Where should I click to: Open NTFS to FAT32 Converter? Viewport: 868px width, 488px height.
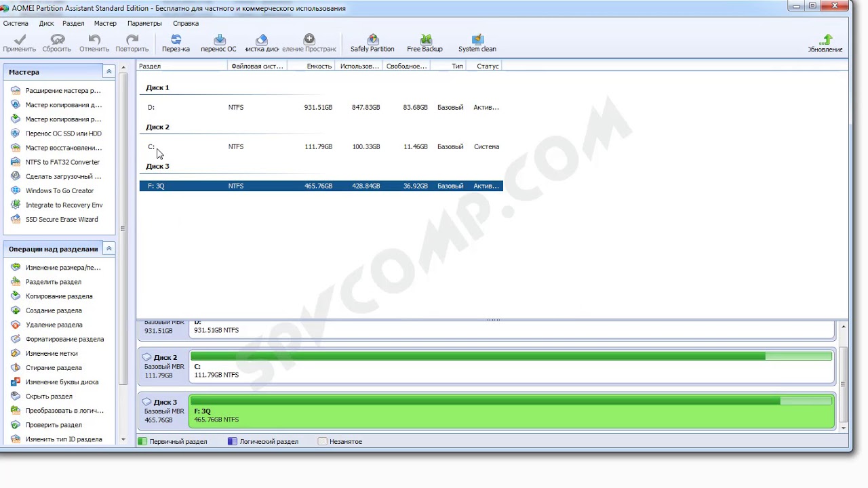(56, 162)
